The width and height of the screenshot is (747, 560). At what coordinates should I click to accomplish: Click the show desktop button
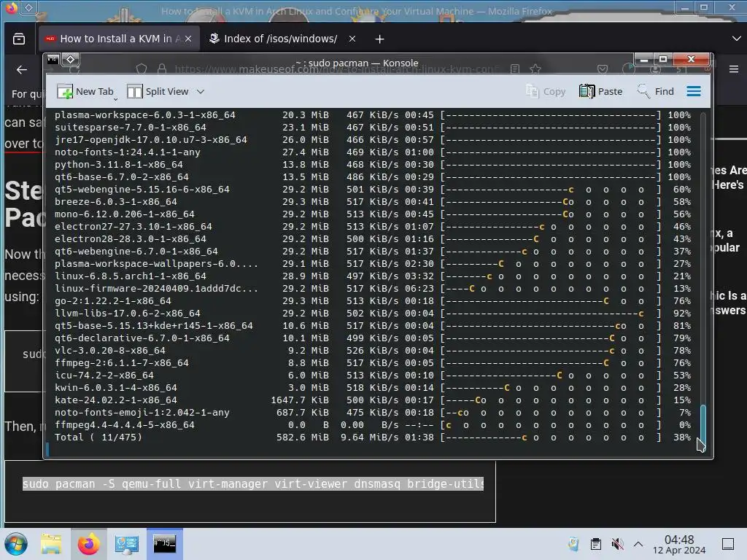point(728,544)
